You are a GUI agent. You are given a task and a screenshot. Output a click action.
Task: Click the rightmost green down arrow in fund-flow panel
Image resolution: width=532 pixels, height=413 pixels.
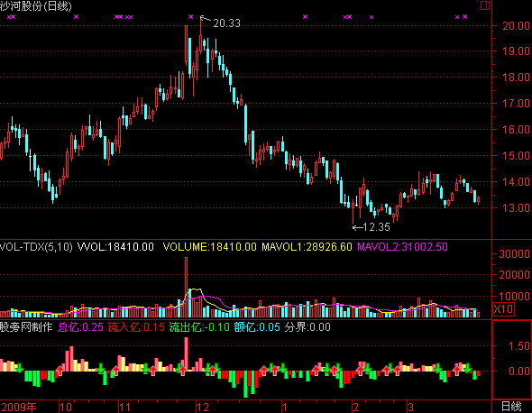pos(468,368)
